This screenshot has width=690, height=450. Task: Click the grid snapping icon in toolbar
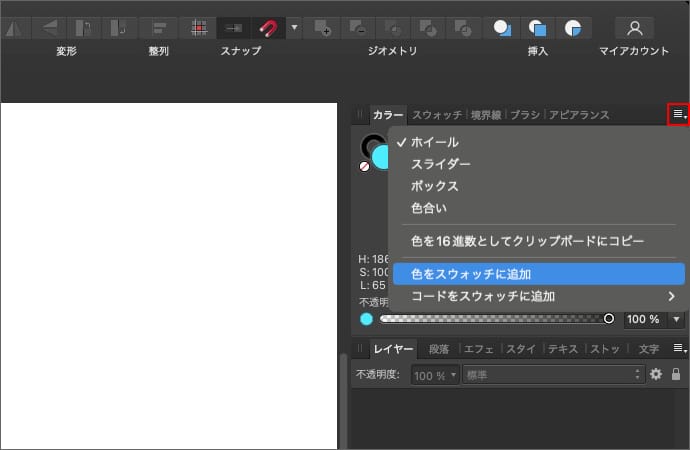(199, 27)
